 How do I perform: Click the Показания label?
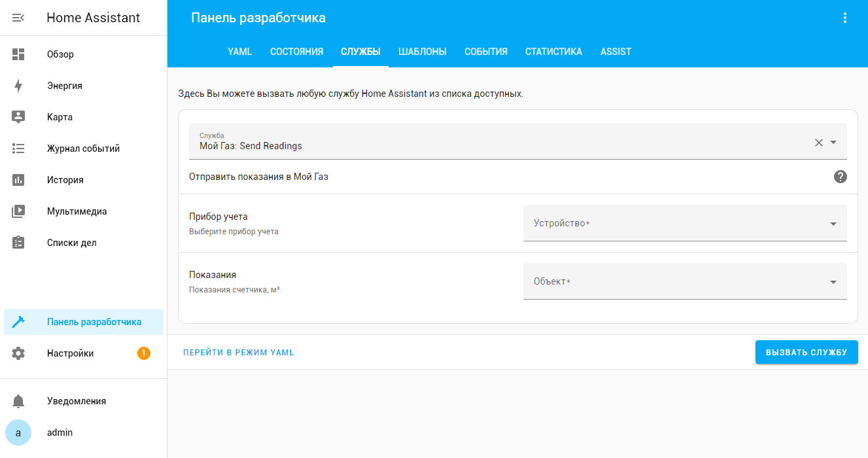[213, 275]
